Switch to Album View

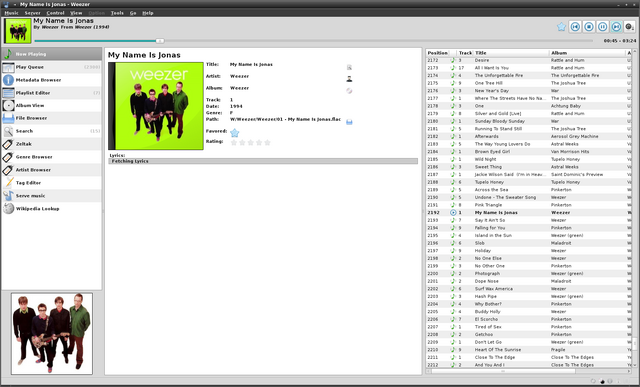pyautogui.click(x=51, y=105)
